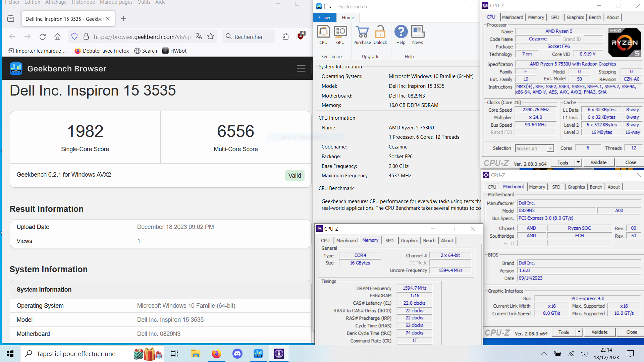644x362 pixels.
Task: Open the Firefox extensions icon
Action: click(285, 37)
